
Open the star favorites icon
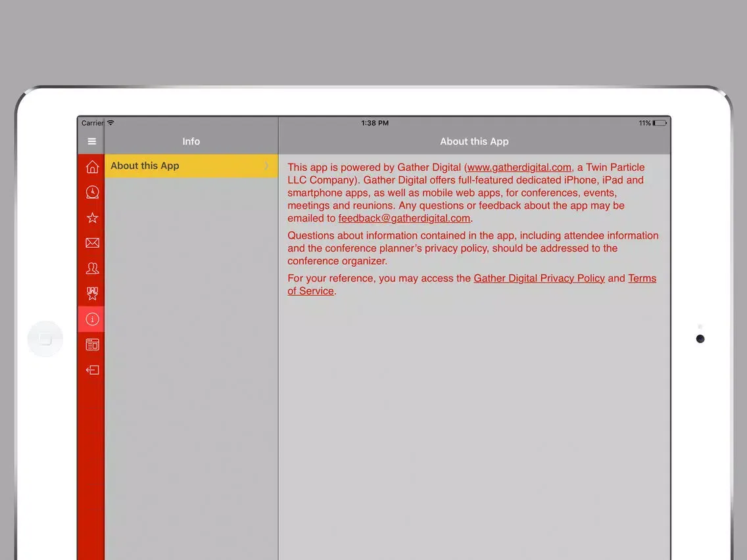coord(92,218)
